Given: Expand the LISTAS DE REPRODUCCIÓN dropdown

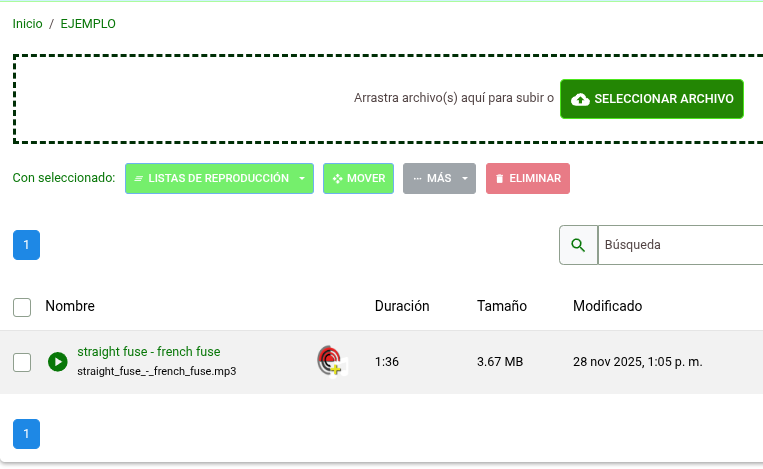Looking at the screenshot, I should (219, 179).
